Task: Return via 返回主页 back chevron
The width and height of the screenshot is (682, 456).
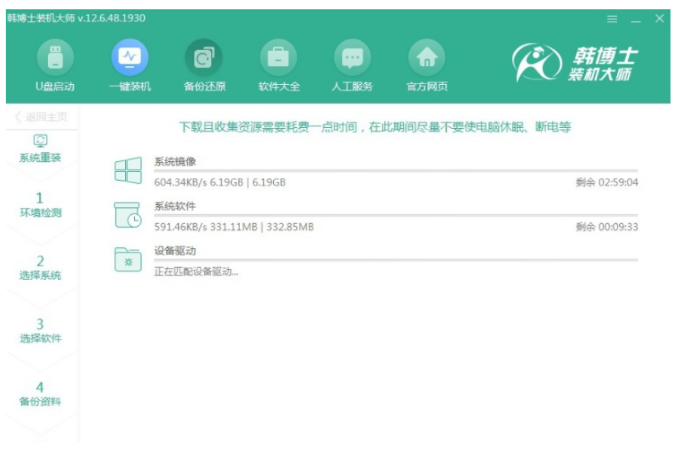Action: pyautogui.click(x=19, y=117)
